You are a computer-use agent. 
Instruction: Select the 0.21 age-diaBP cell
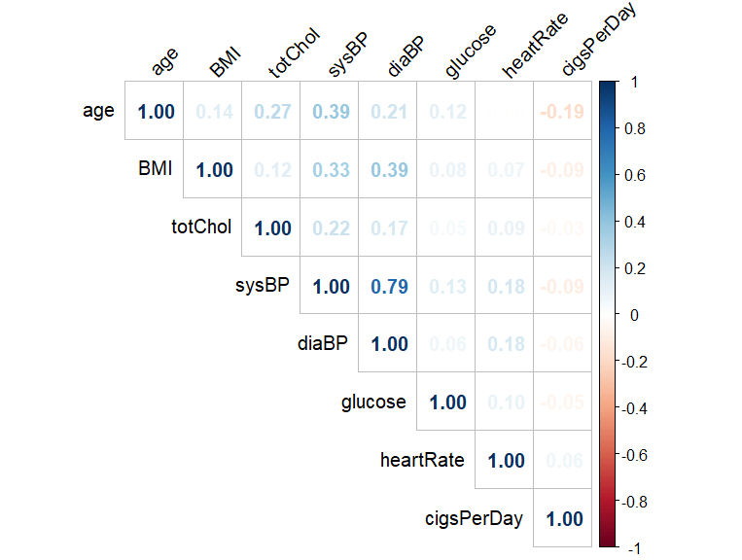click(389, 112)
